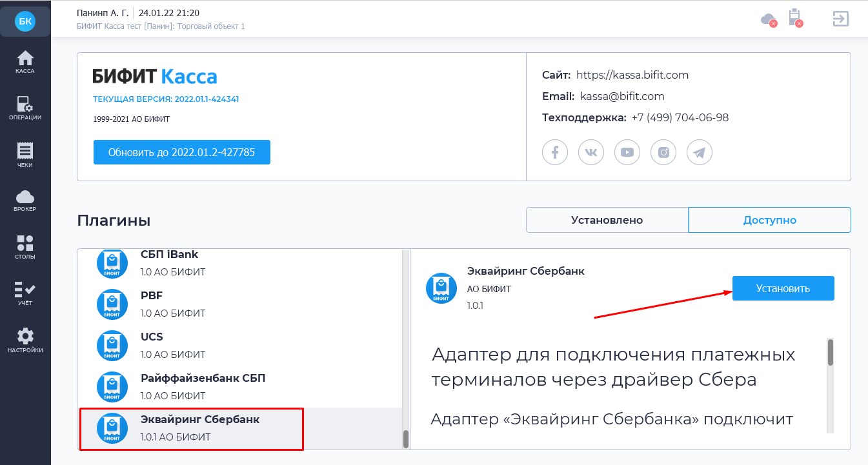The width and height of the screenshot is (868, 465).
Task: Click the Эквайринг Сбербанк icon in the list
Action: (112, 428)
